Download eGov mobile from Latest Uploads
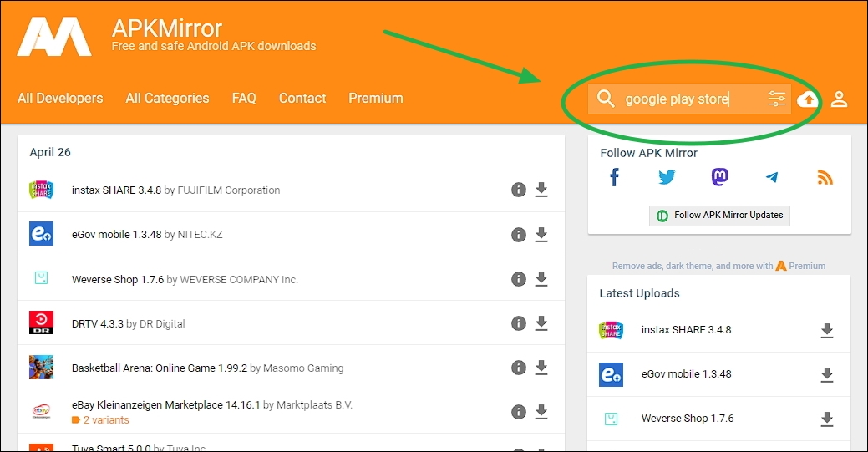The width and height of the screenshot is (868, 452). pyautogui.click(x=827, y=375)
